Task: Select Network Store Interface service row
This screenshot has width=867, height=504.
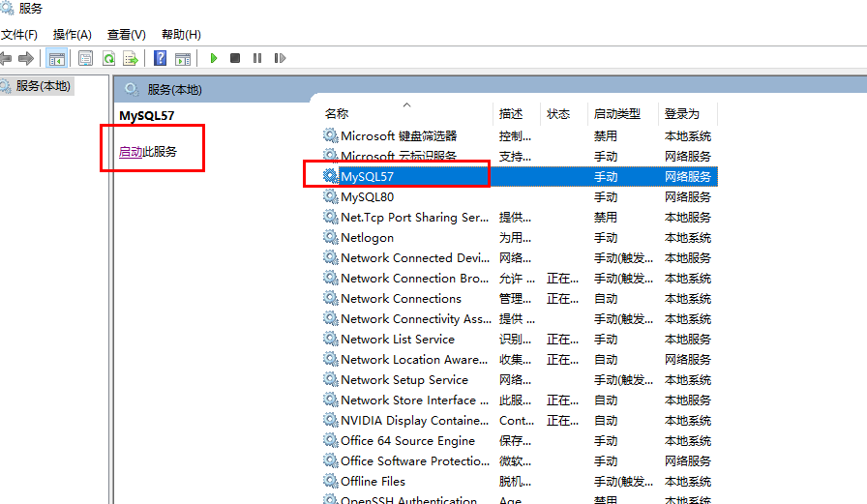Action: pos(520,400)
